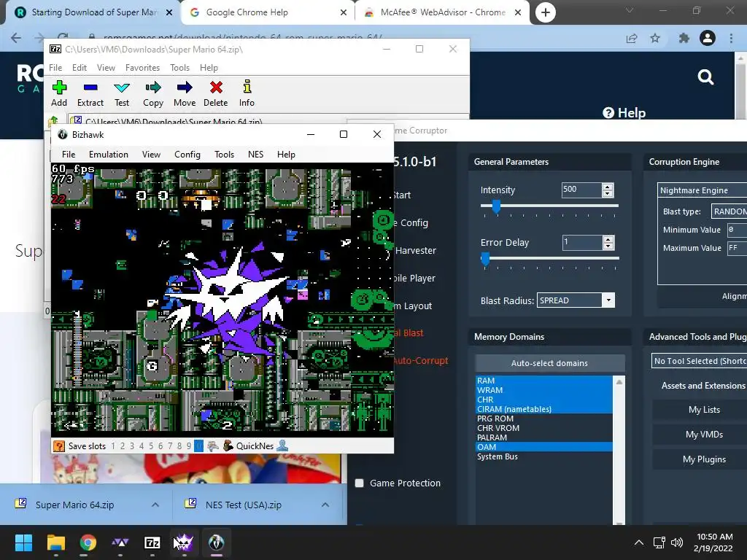Click the Help link on website
The image size is (747, 560).
point(624,113)
